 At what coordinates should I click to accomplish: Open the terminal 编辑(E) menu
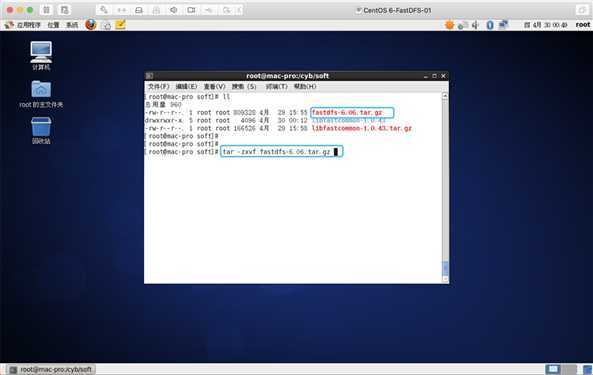coord(186,87)
